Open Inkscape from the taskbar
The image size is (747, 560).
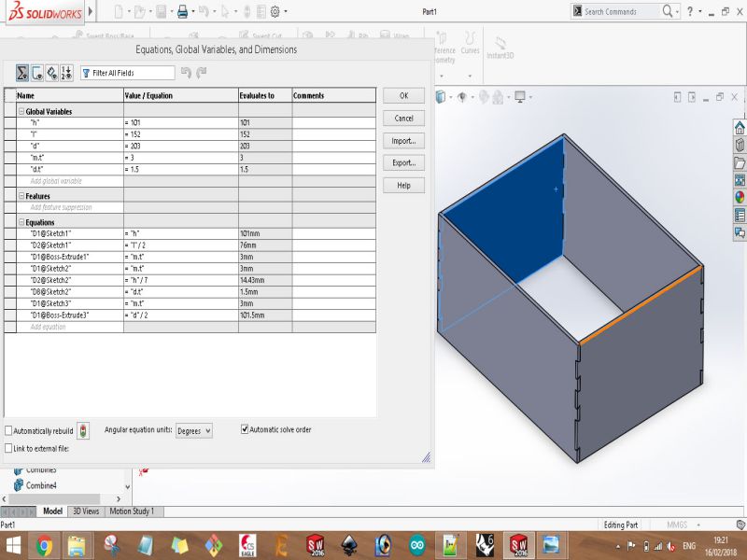click(349, 545)
